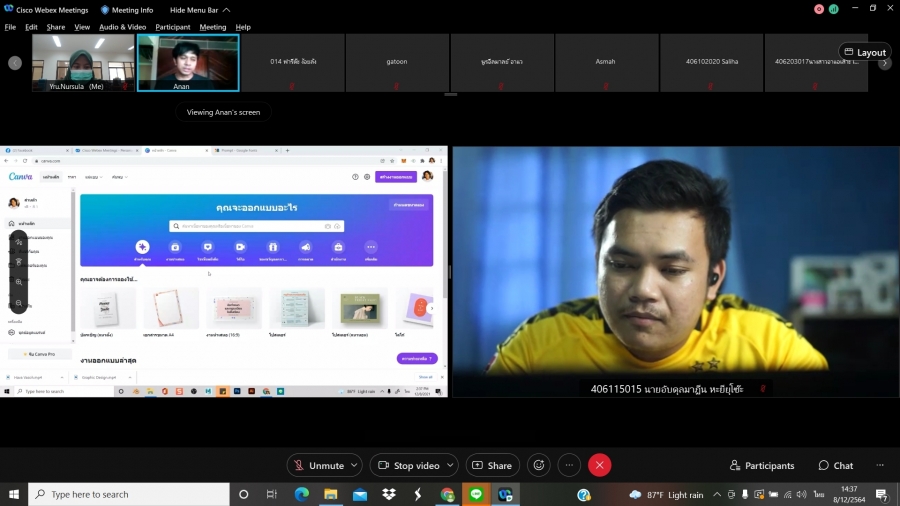
Task: Show next participants in the filmstrip
Action: click(x=885, y=63)
